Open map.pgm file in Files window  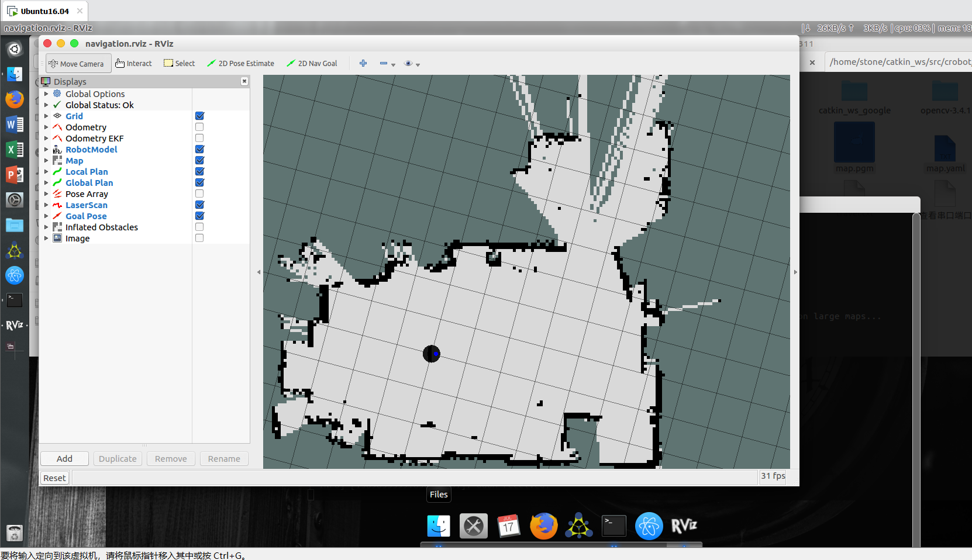[x=854, y=148]
